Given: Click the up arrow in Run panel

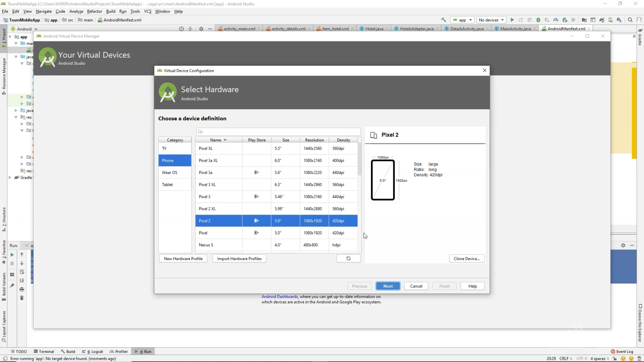Looking at the screenshot, I should coord(22,255).
